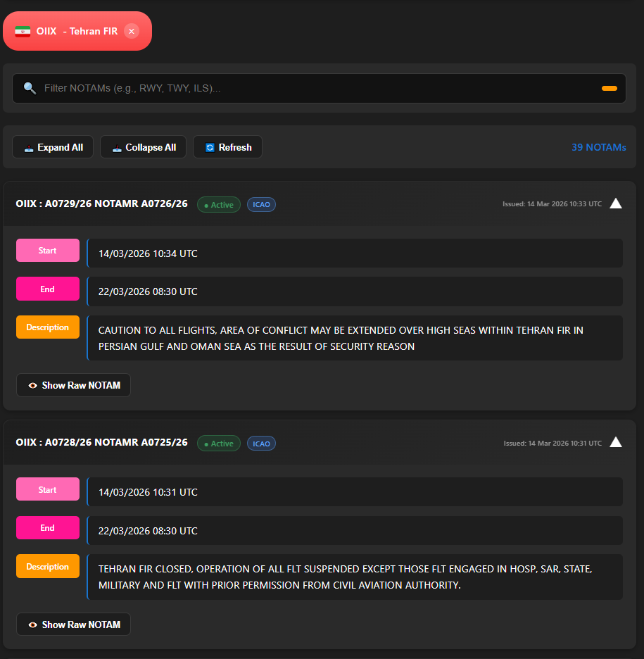Image resolution: width=644 pixels, height=659 pixels.
Task: Click the upward arrow icon on Expand All
Action: click(28, 147)
